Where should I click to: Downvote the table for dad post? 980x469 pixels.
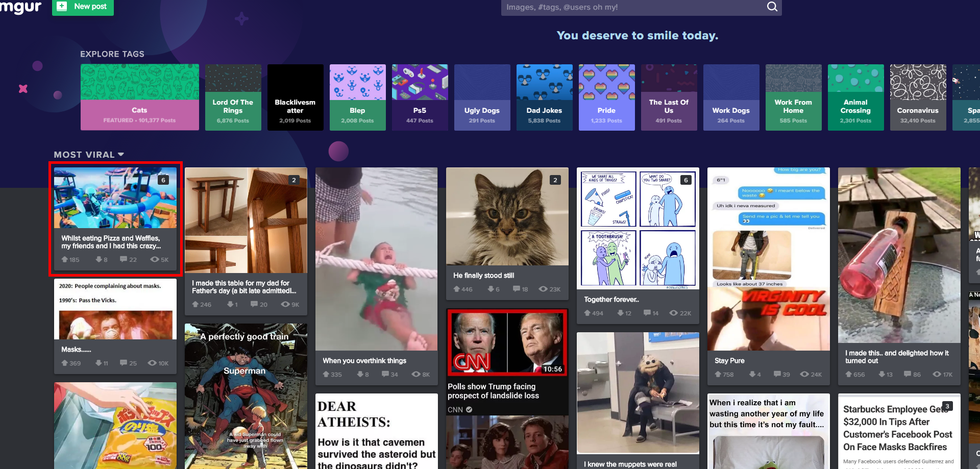tap(230, 304)
